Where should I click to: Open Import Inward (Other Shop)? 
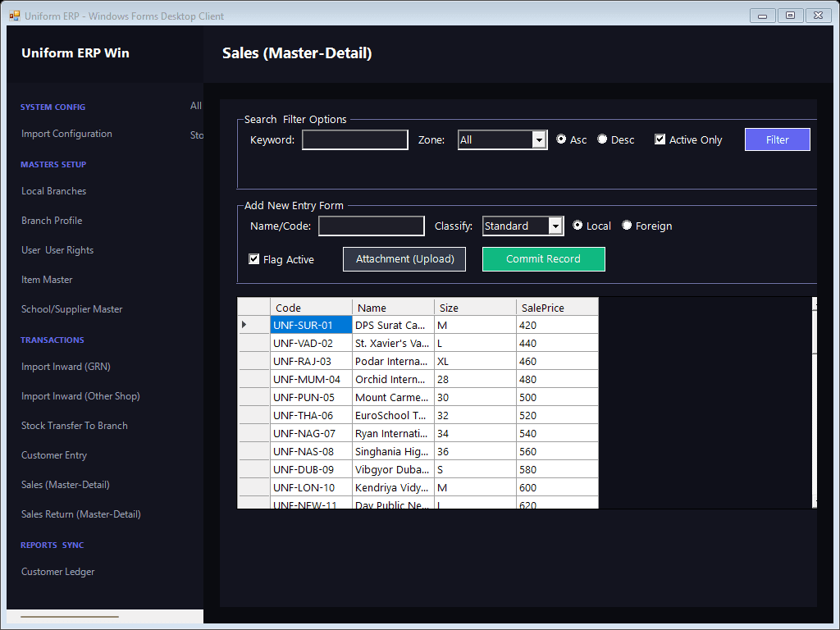pos(80,396)
